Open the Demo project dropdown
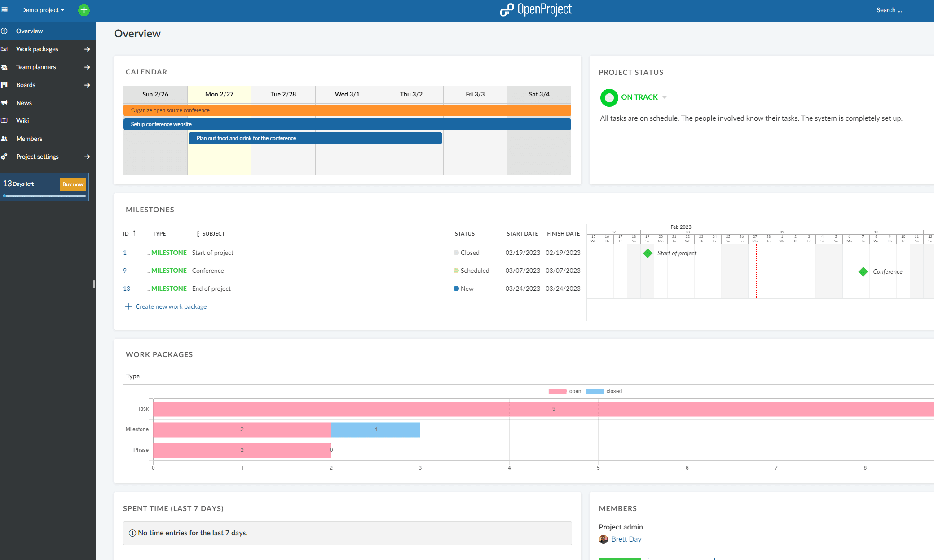 click(43, 10)
